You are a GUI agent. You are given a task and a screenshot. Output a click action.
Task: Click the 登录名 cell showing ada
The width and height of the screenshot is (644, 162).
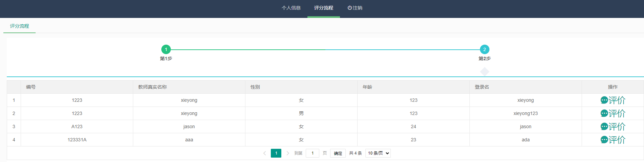point(525,140)
